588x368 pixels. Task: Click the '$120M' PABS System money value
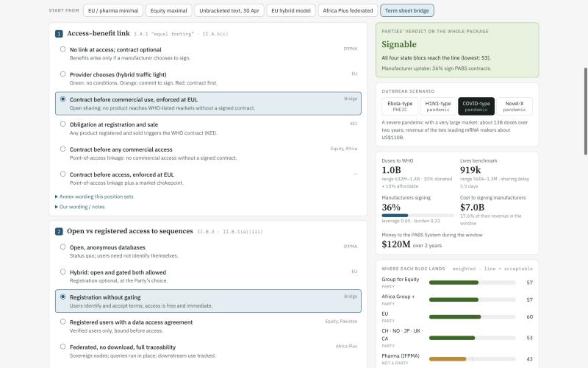pyautogui.click(x=396, y=244)
